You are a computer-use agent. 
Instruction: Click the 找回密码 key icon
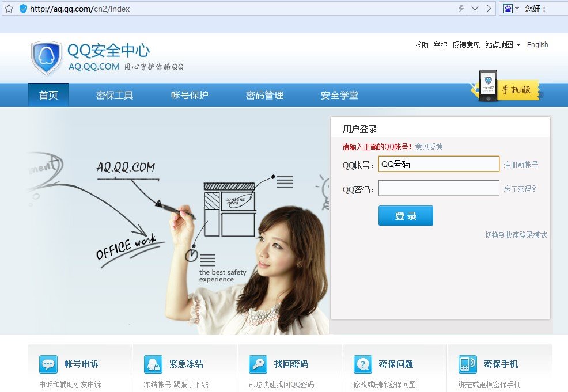[258, 364]
